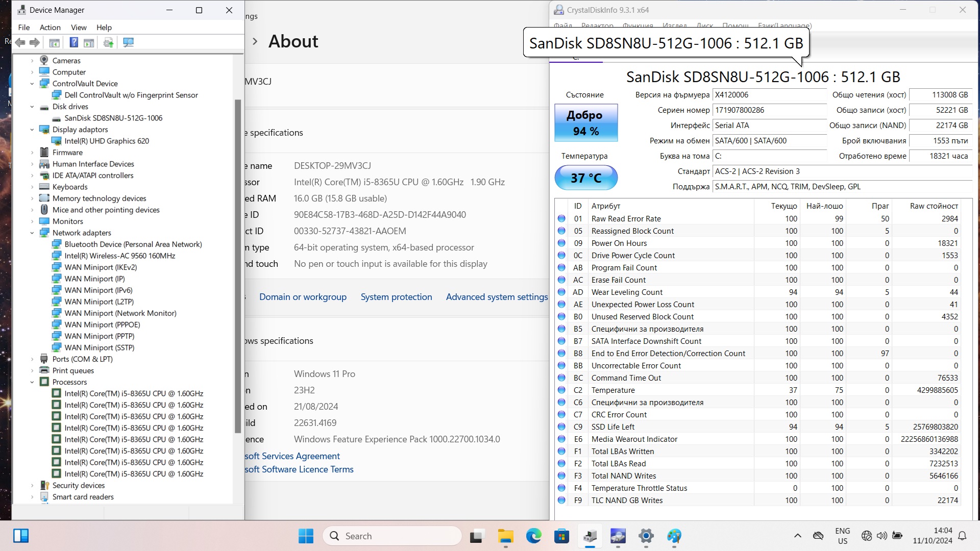The height and width of the screenshot is (551, 980).
Task: Click the status dot for SSD Life Left
Action: coord(561,427)
